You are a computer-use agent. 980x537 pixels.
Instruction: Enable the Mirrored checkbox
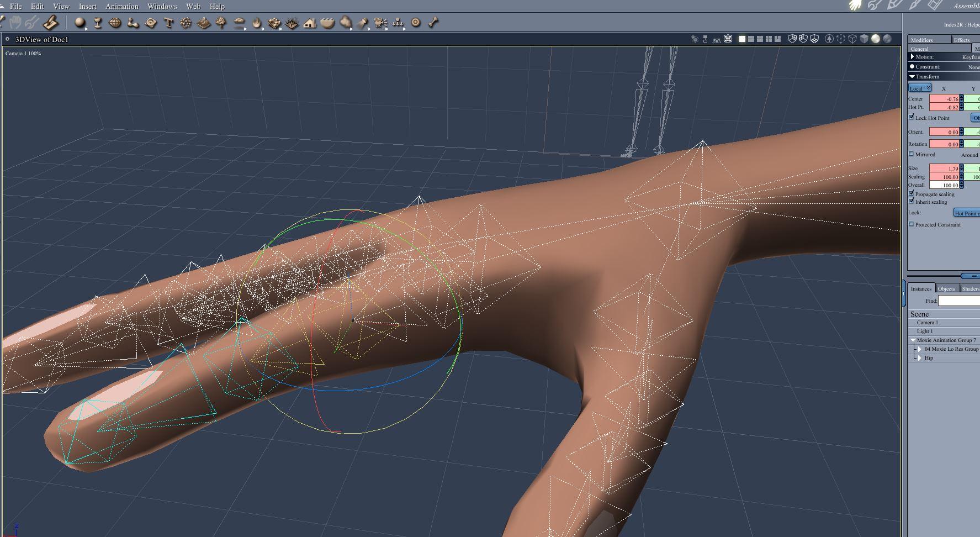pyautogui.click(x=912, y=154)
